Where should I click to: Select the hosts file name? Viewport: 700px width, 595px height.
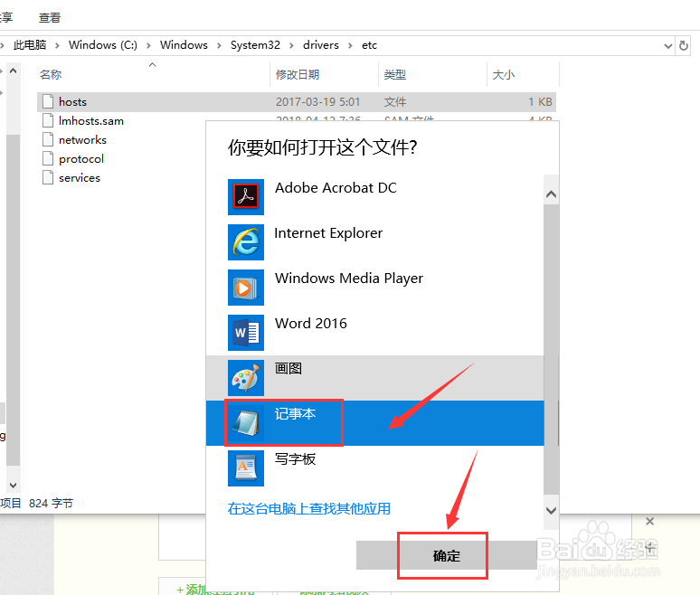click(72, 102)
